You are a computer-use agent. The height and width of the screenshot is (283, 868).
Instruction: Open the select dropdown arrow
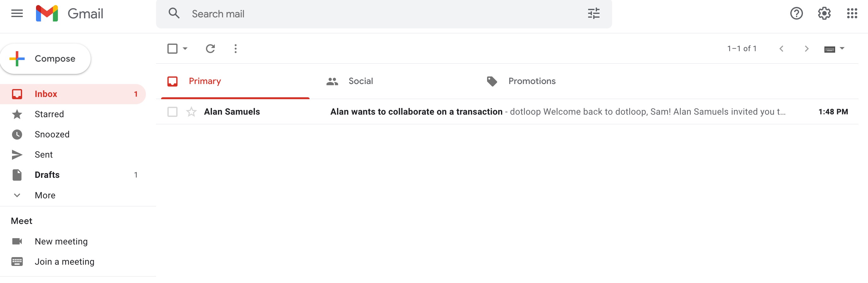tap(185, 49)
